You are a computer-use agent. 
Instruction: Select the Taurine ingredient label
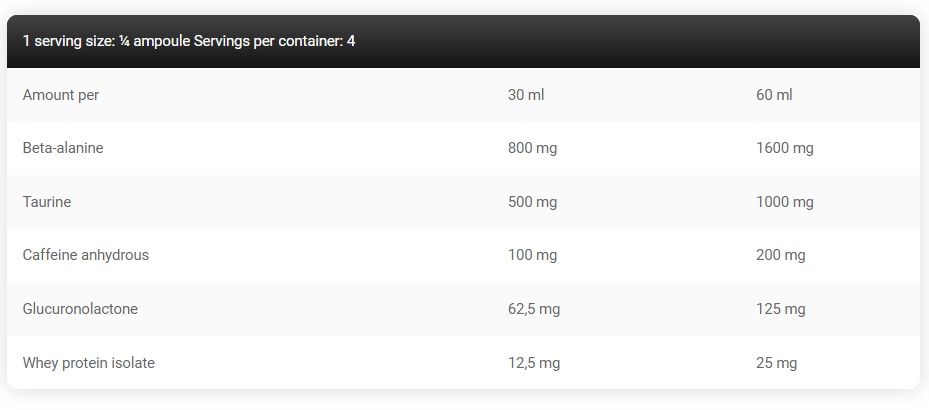point(47,202)
